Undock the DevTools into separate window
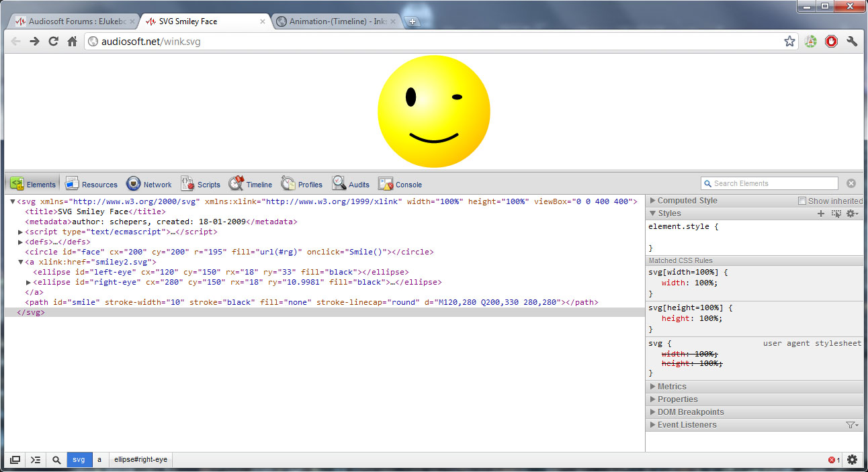The height and width of the screenshot is (472, 868). pos(15,460)
